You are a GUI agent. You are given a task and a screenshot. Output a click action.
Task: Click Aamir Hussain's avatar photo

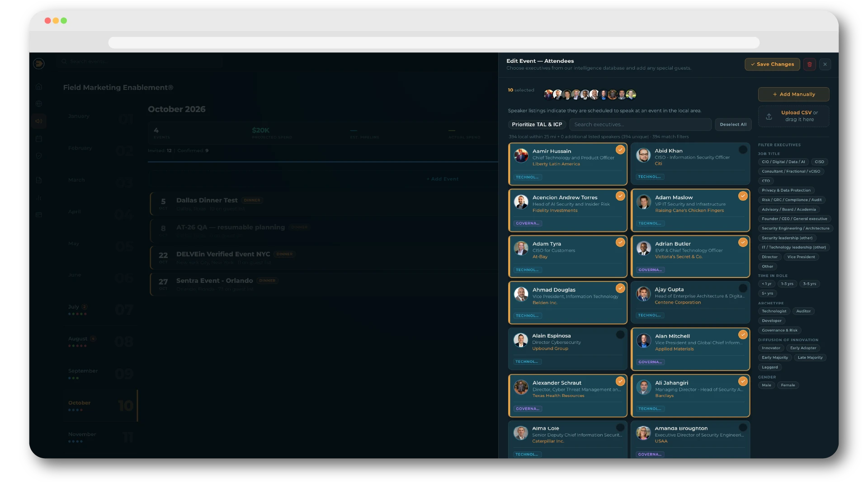click(x=521, y=155)
